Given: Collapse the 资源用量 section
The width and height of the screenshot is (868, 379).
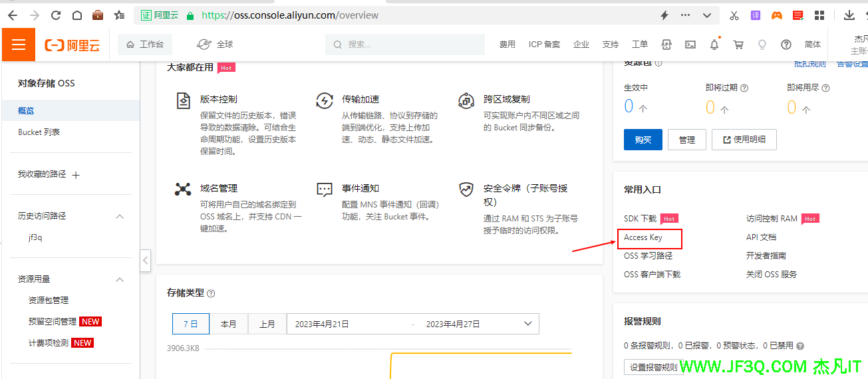Looking at the screenshot, I should [x=120, y=279].
